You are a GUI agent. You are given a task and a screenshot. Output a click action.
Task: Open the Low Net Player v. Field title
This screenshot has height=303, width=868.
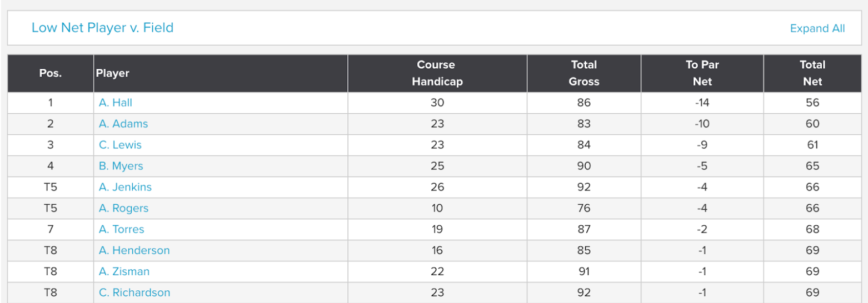pos(102,28)
